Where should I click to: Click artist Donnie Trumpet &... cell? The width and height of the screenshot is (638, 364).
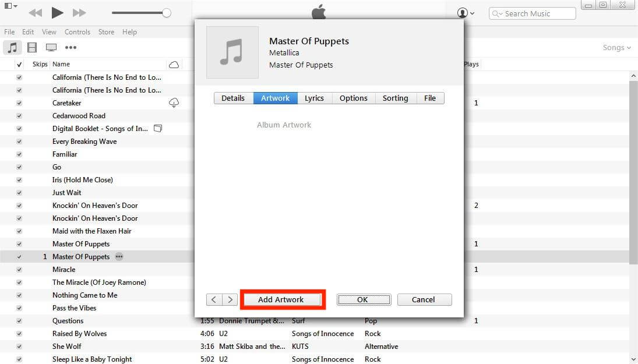(x=252, y=321)
